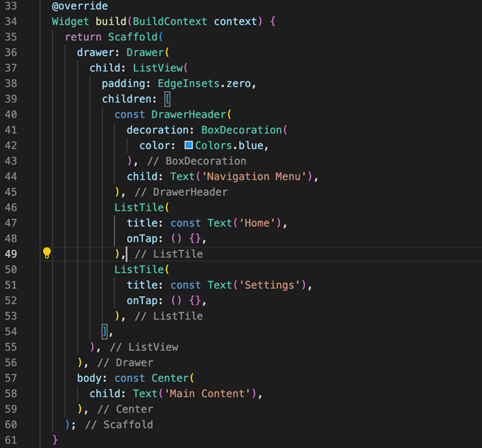The image size is (482, 448).
Task: Click the @override annotation
Action: [x=80, y=6]
